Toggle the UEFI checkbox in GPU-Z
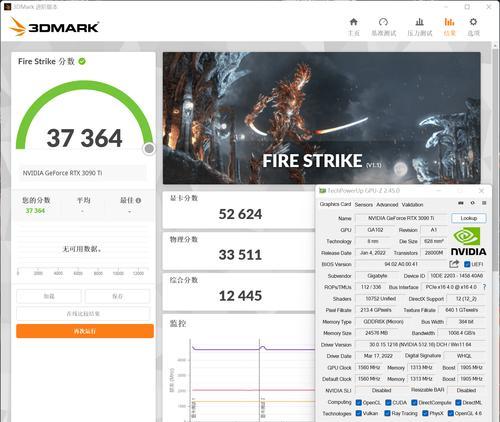The image size is (500, 422). click(x=467, y=264)
